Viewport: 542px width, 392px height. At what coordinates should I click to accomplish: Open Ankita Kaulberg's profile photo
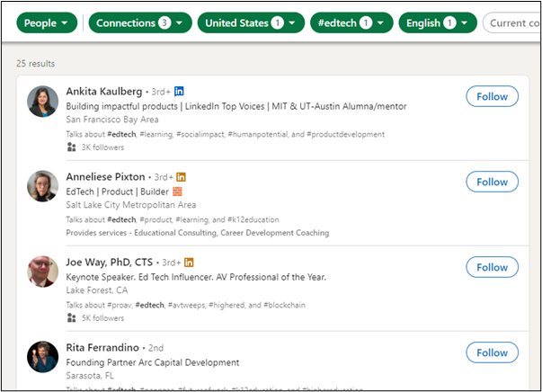(43, 102)
